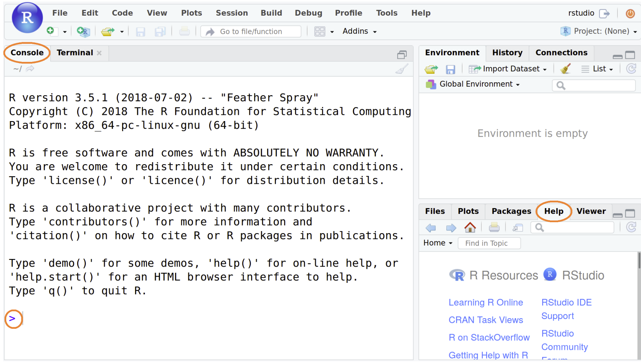Switch to the Viewer tab
This screenshot has height=364, width=641.
591,211
